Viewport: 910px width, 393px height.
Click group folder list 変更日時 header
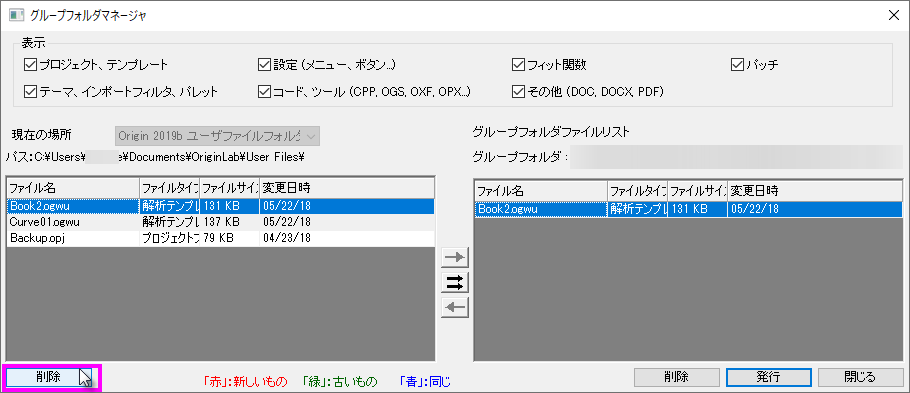click(x=815, y=190)
